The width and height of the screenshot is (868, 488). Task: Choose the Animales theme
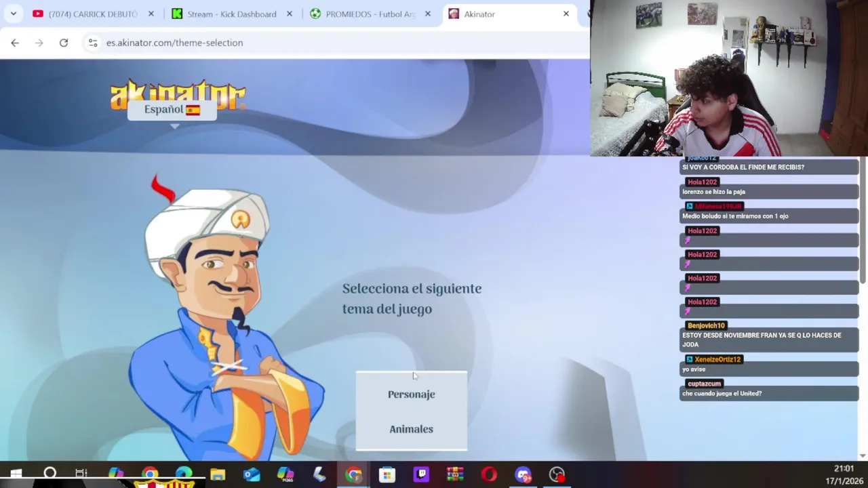(411, 429)
